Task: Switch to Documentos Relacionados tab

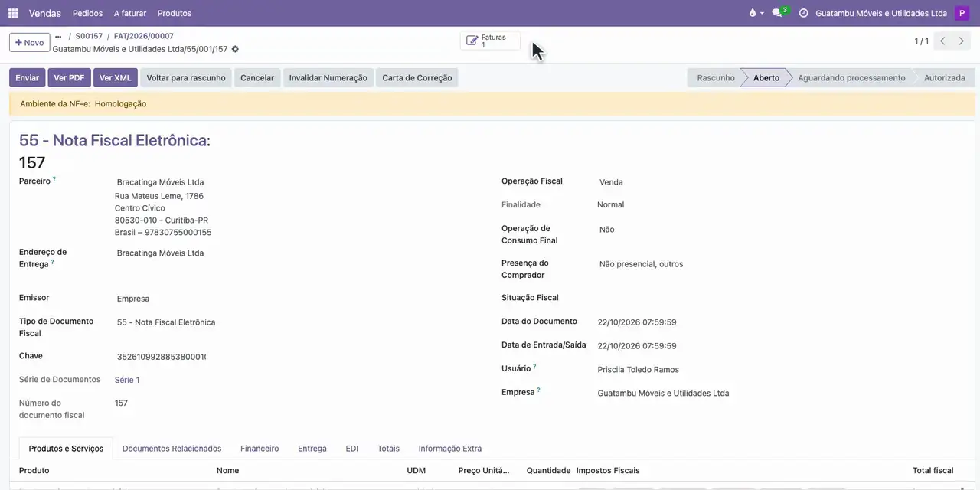Action: point(171,449)
